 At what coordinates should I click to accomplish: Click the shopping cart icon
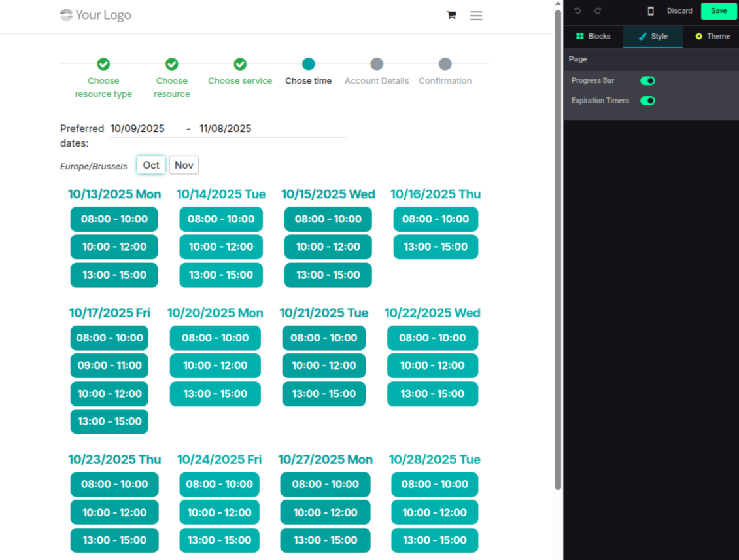pyautogui.click(x=451, y=15)
